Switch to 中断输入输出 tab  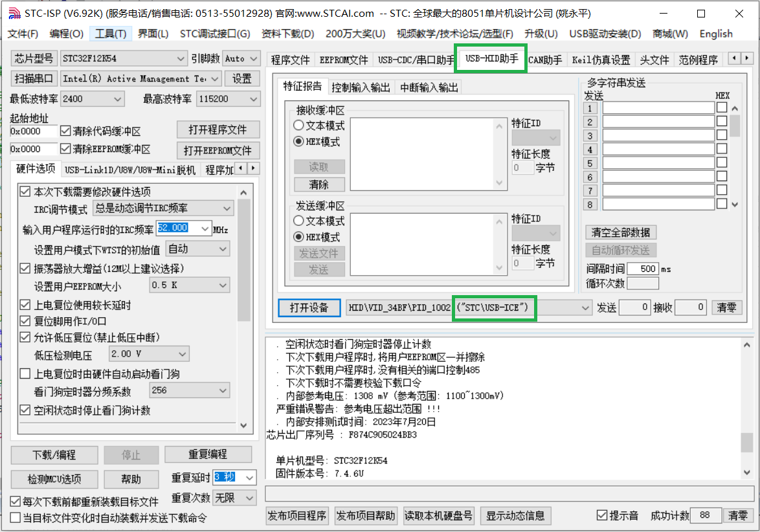point(429,87)
